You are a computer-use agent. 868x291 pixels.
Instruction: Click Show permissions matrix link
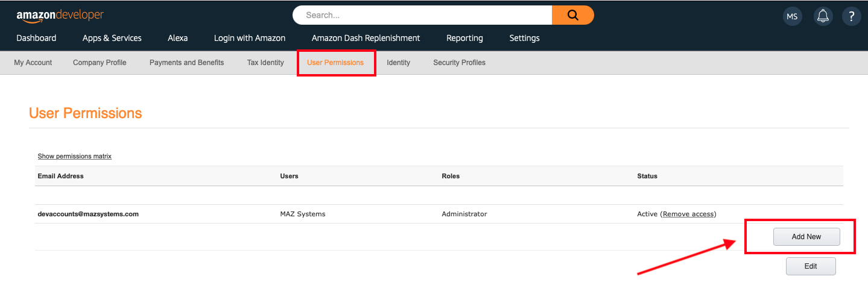click(x=75, y=156)
